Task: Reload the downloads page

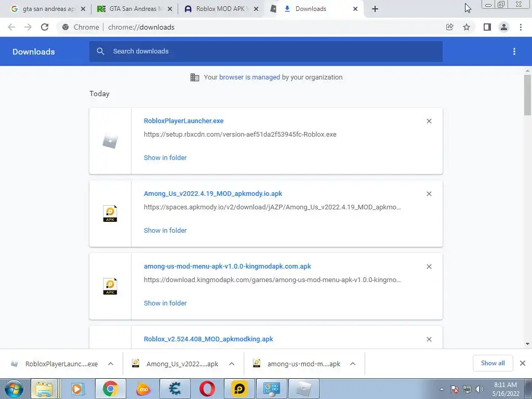Action: pyautogui.click(x=45, y=27)
